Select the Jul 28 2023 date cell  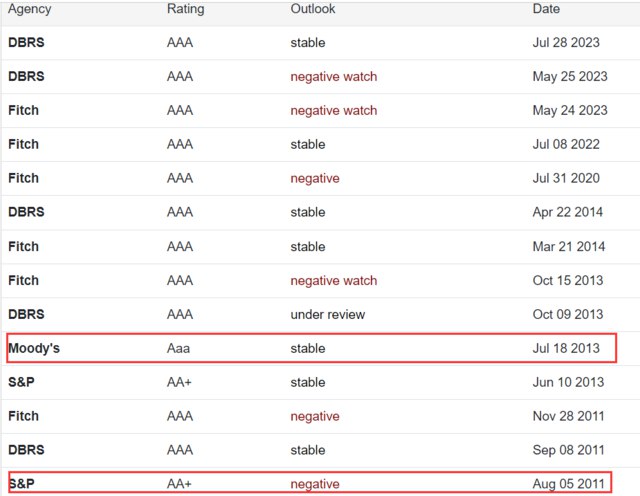[x=569, y=43]
